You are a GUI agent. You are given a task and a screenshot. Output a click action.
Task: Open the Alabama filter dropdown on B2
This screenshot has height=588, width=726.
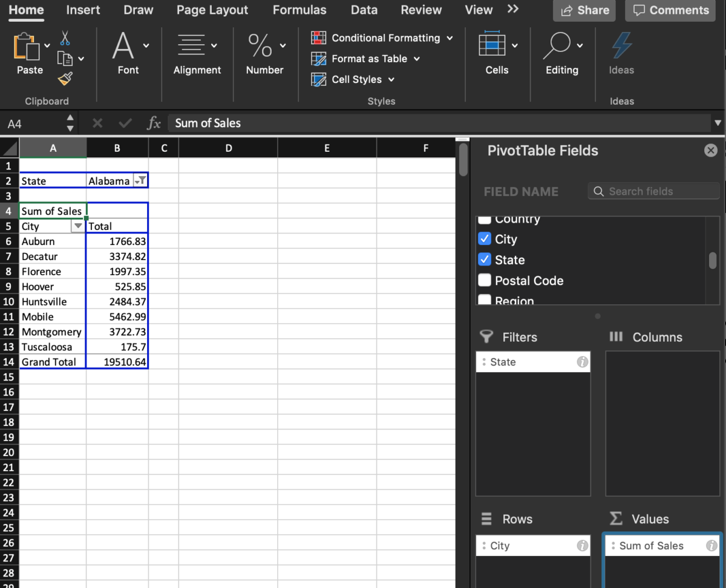point(140,180)
